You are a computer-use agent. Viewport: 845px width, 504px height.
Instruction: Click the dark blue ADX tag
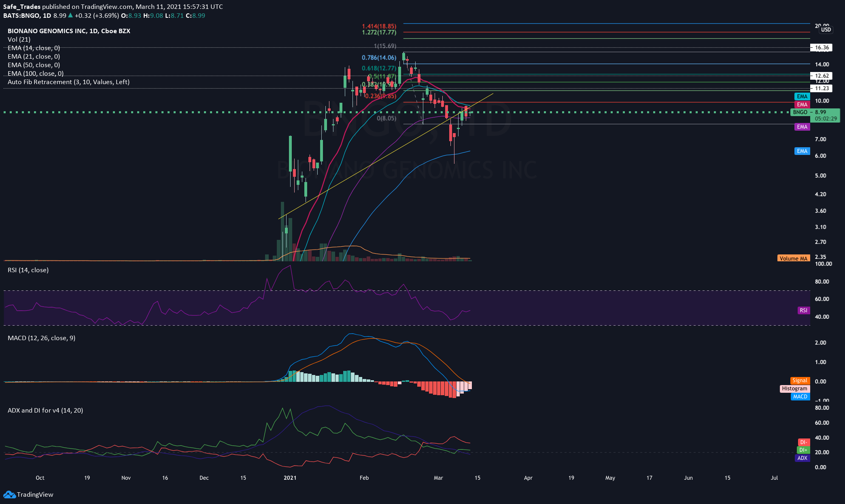[802, 458]
